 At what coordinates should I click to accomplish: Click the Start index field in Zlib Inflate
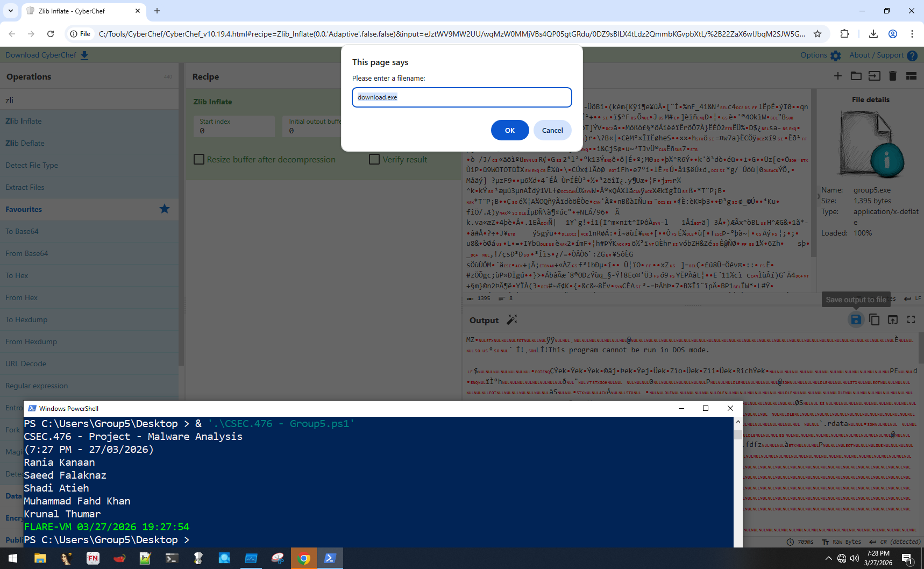pos(234,126)
